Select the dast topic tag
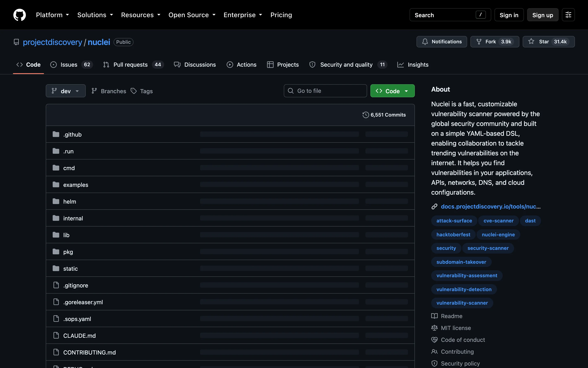The width and height of the screenshot is (588, 368). [530, 221]
